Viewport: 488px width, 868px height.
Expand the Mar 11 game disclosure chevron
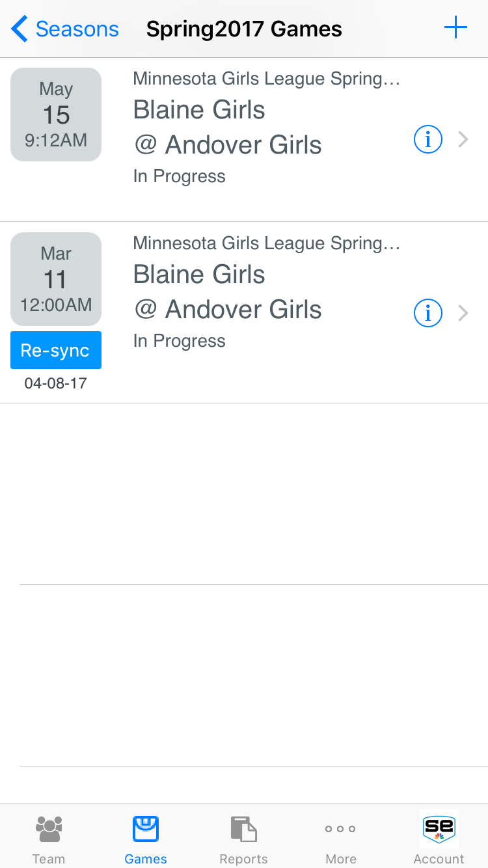pos(463,313)
